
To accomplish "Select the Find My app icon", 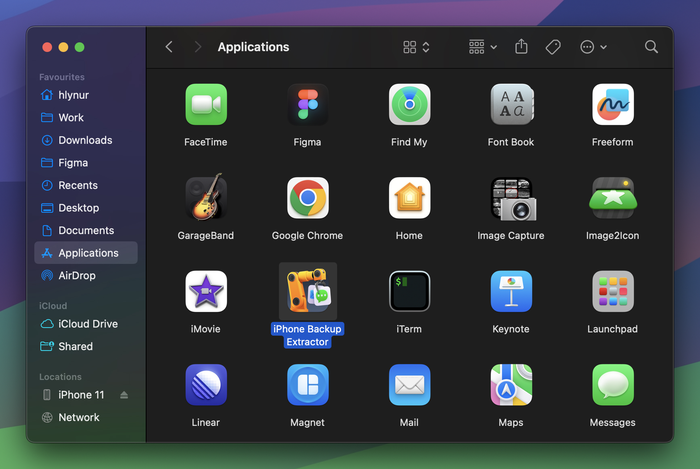I will 409,104.
